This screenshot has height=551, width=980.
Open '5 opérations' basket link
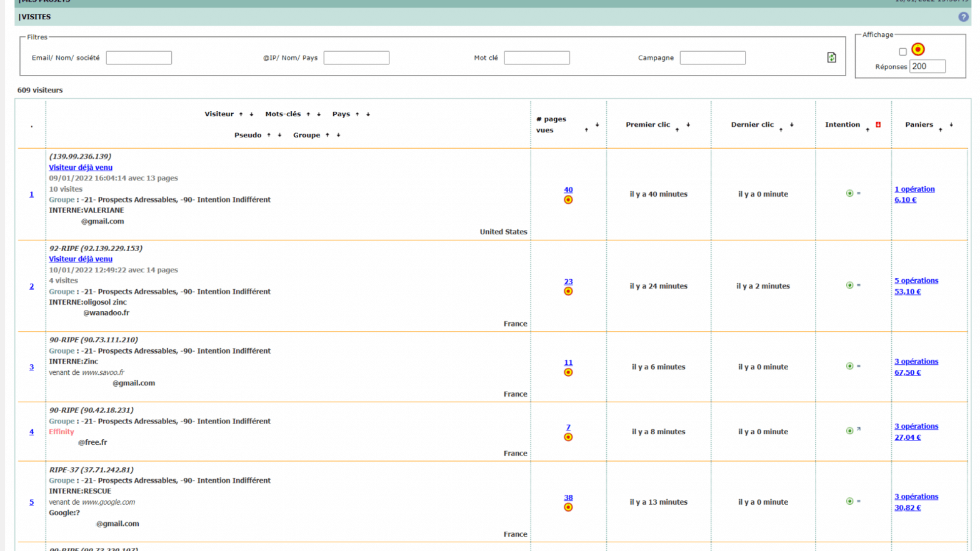pos(916,280)
